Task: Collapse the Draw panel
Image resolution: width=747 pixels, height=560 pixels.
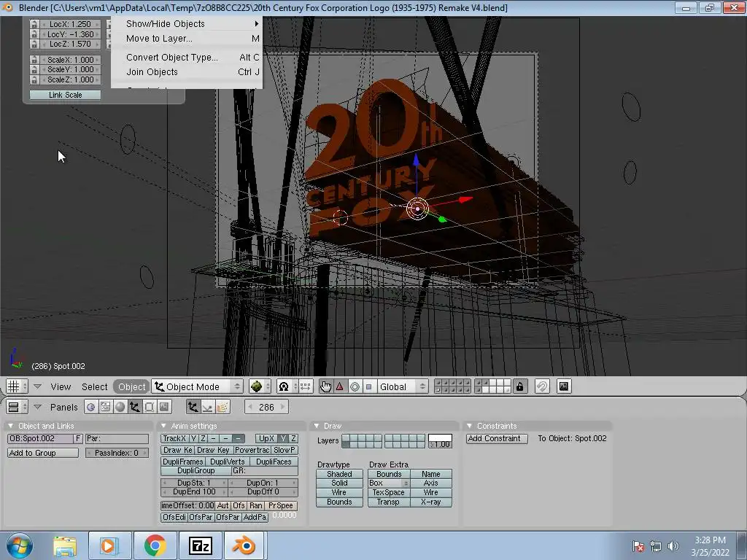Action: pyautogui.click(x=317, y=426)
